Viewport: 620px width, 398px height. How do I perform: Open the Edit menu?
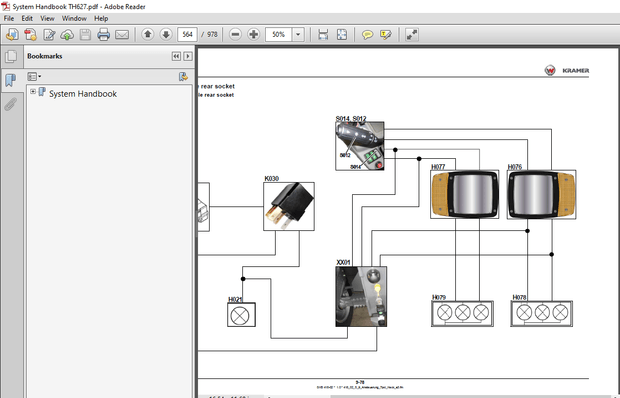click(x=27, y=18)
